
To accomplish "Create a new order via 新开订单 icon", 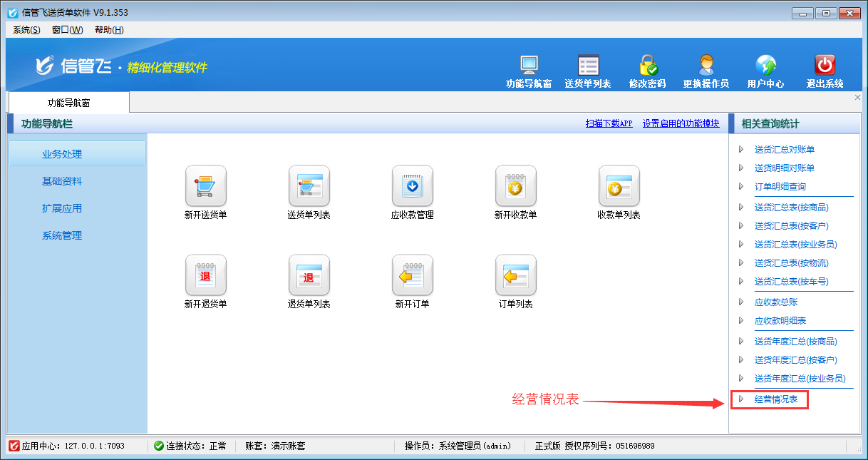I will pos(412,276).
